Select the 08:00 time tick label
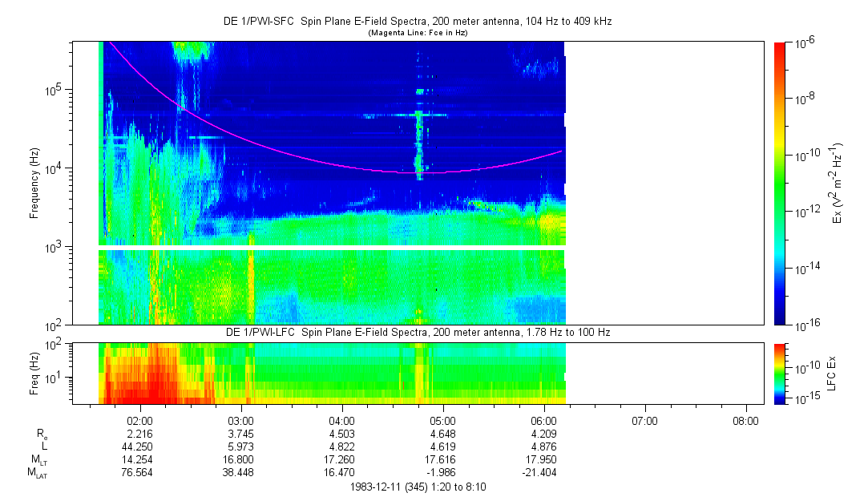Image resolution: width=868 pixels, height=497 pixels. point(746,421)
